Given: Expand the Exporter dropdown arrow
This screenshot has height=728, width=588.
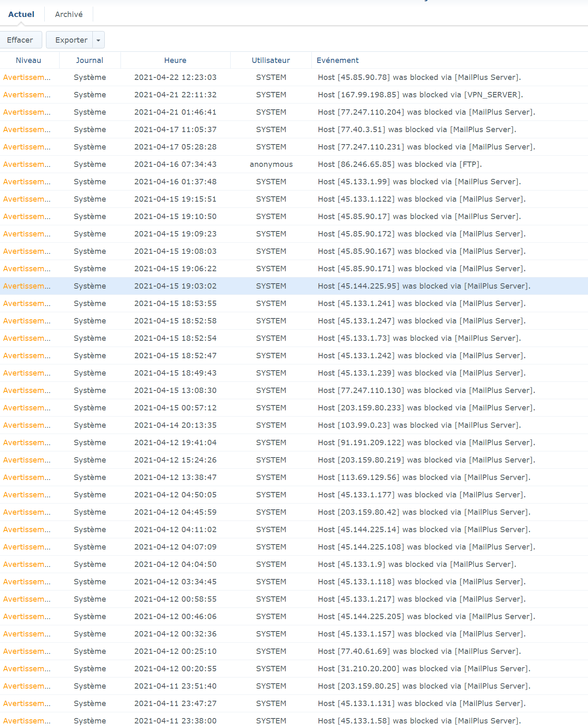Looking at the screenshot, I should 99,40.
